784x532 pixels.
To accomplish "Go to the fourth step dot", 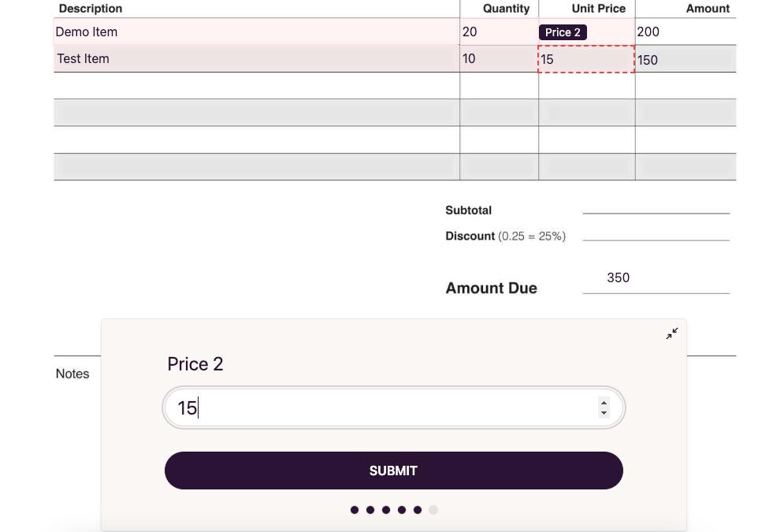I will point(402,510).
